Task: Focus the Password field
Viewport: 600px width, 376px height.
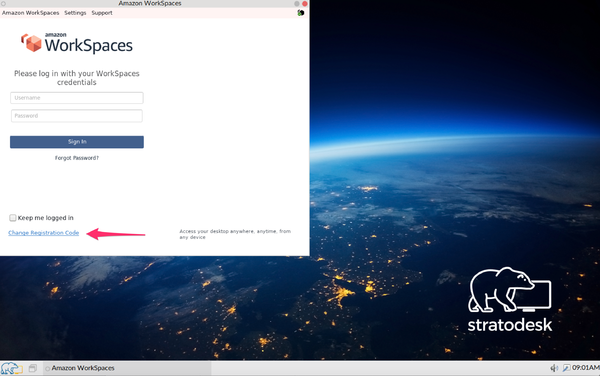Action: pos(77,116)
